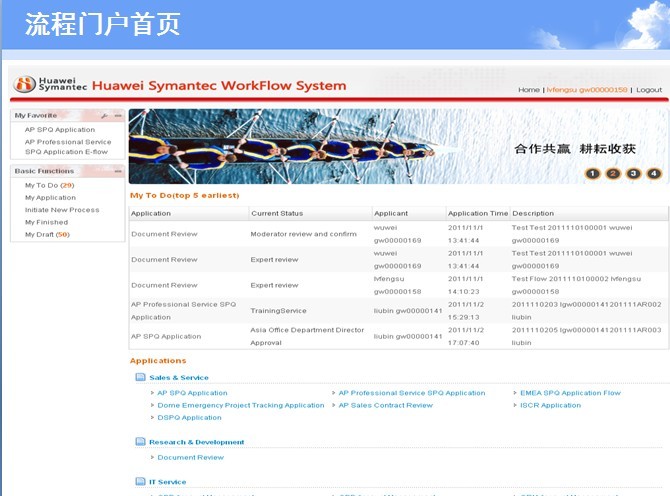Switch banner to slide 1
The image size is (670, 496).
click(x=592, y=173)
